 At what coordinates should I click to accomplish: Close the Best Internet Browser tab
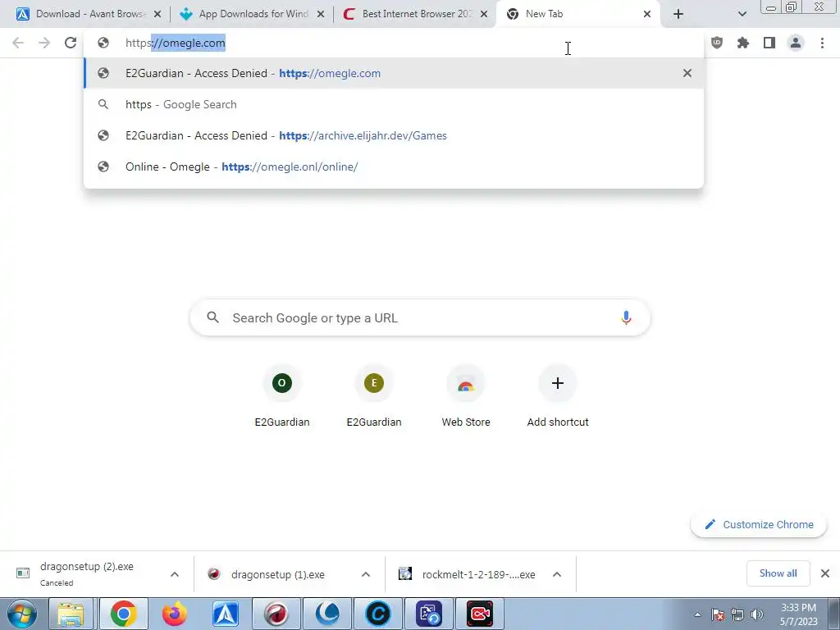484,14
